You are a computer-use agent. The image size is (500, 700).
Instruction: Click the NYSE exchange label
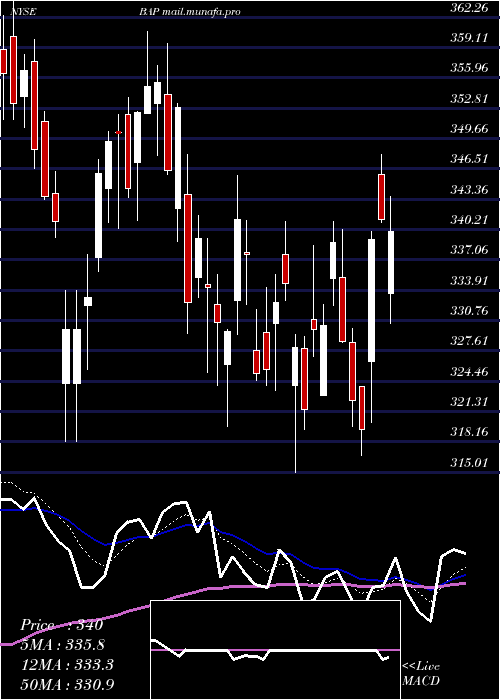[x=26, y=11]
